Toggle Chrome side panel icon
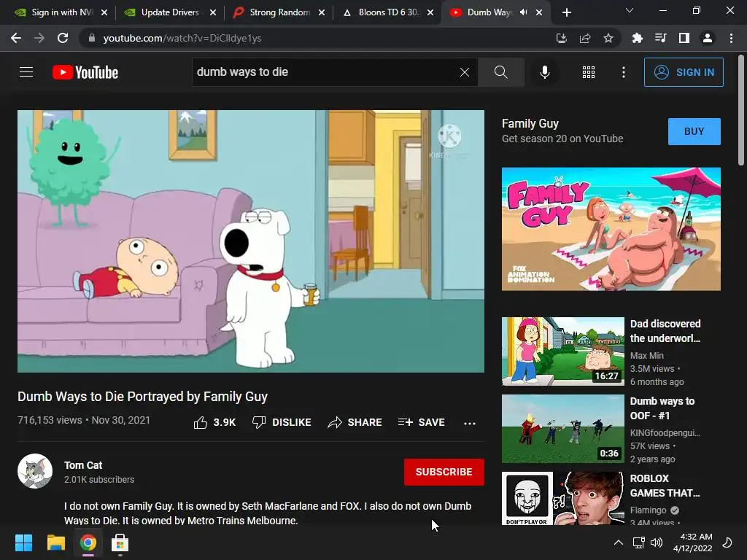 [x=684, y=38]
